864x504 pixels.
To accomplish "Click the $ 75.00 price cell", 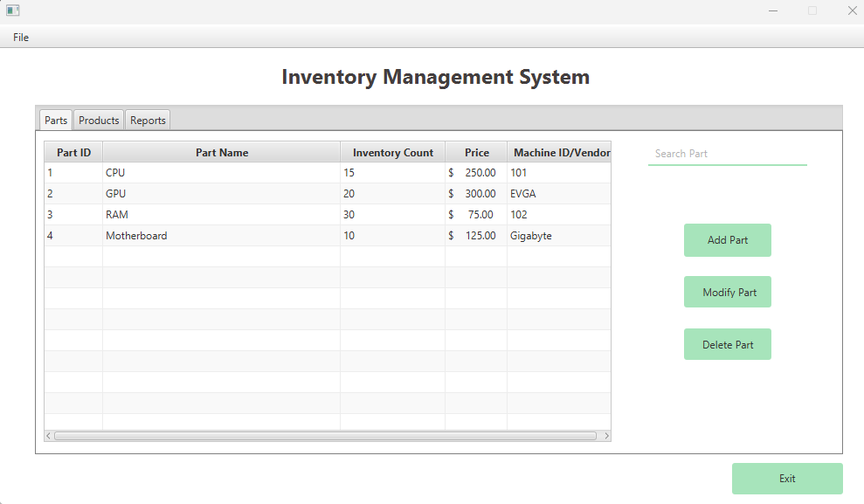I will pos(477,215).
